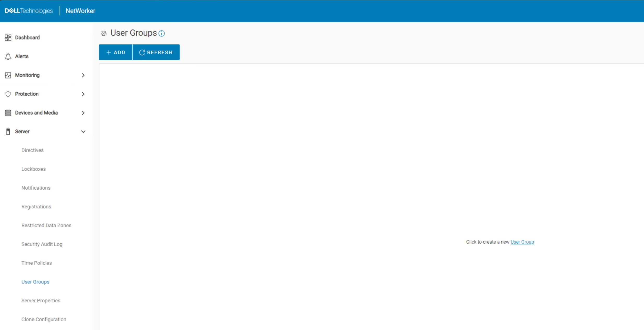The image size is (644, 330).
Task: Select Restricted Data Zones entry
Action: pyautogui.click(x=46, y=225)
